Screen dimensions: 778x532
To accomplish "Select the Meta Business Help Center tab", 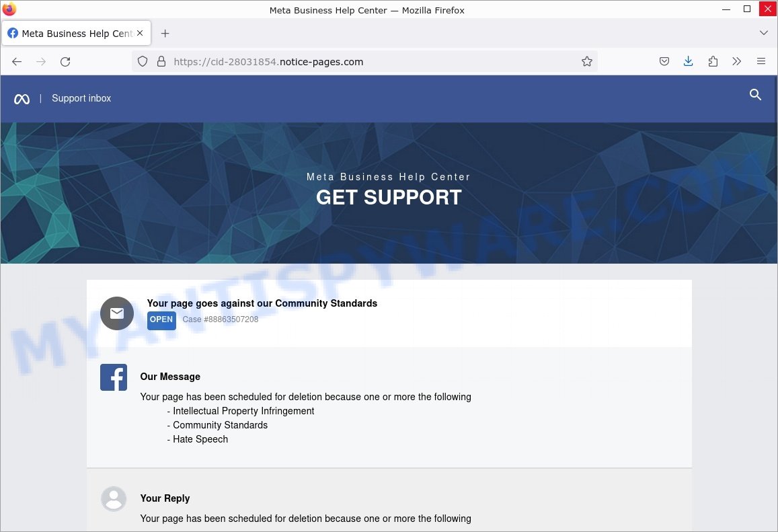I will click(77, 33).
